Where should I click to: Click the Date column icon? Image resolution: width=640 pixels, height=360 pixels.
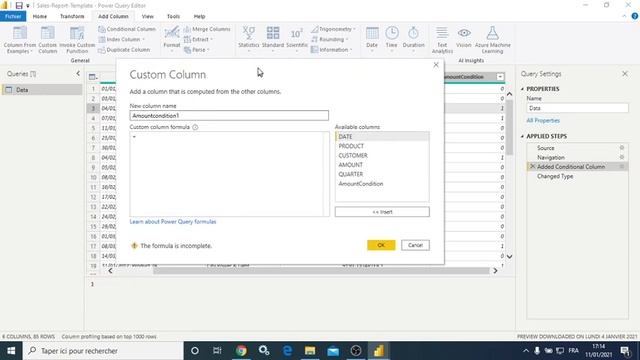(x=372, y=39)
